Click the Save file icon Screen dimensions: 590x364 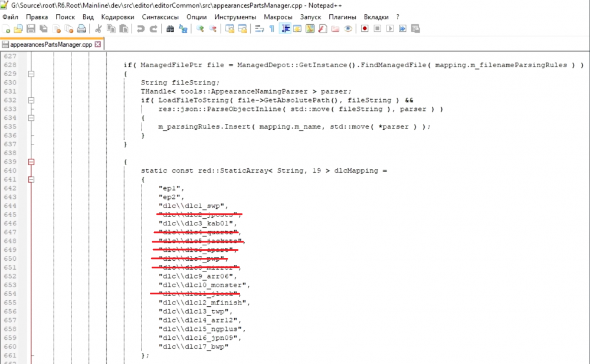[30, 28]
